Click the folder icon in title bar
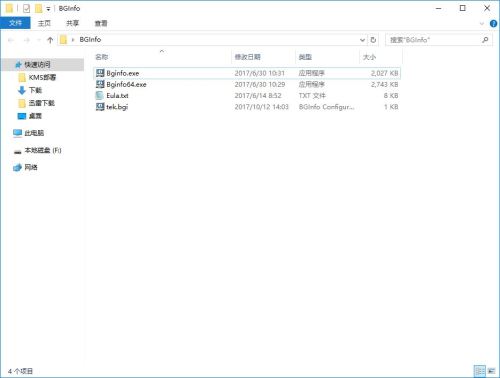This screenshot has width=500, height=378. coord(9,8)
